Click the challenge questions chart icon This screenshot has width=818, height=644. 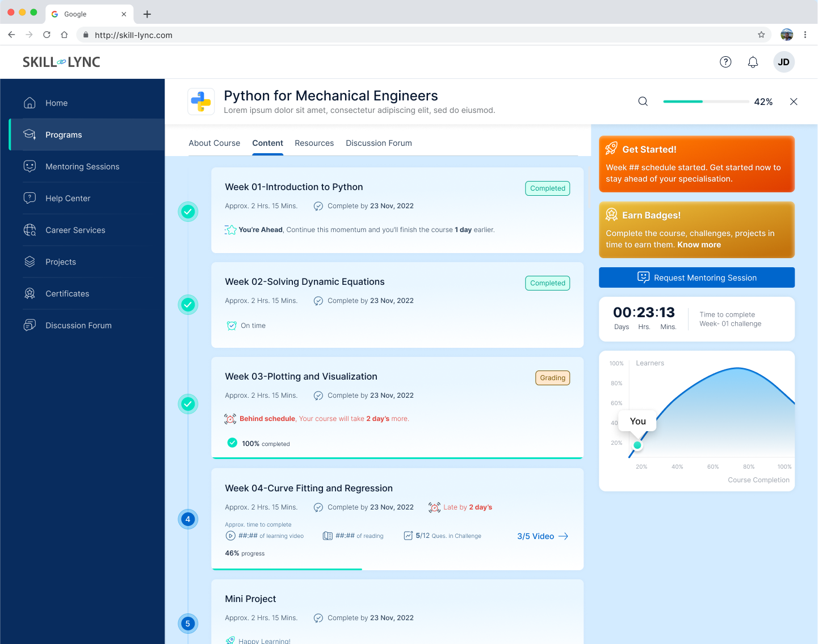(408, 536)
